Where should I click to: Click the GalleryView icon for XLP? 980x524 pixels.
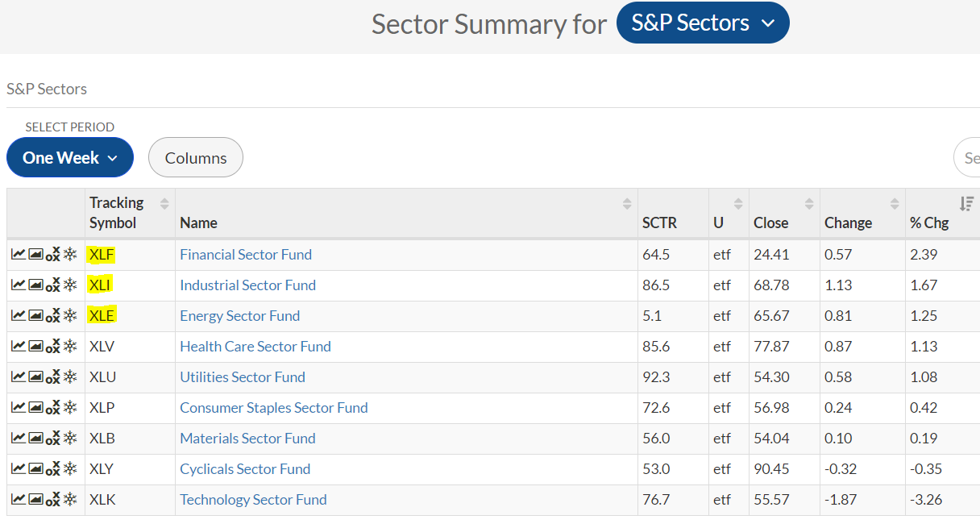tap(35, 408)
